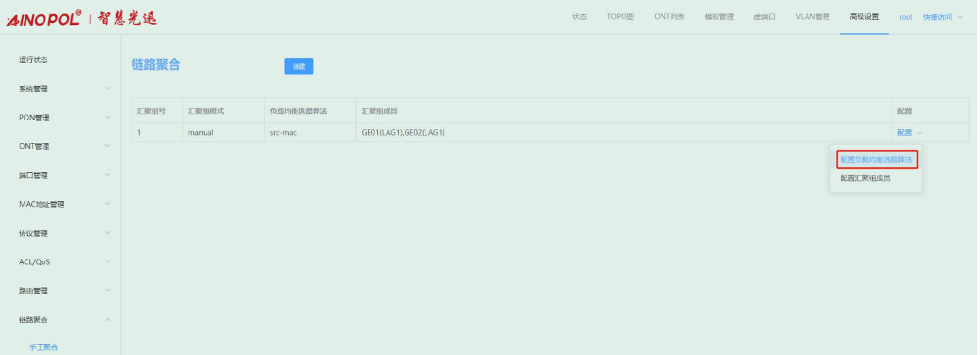Screen dimensions: 980x355
Task: Open the 状态 tab
Action: tap(579, 17)
